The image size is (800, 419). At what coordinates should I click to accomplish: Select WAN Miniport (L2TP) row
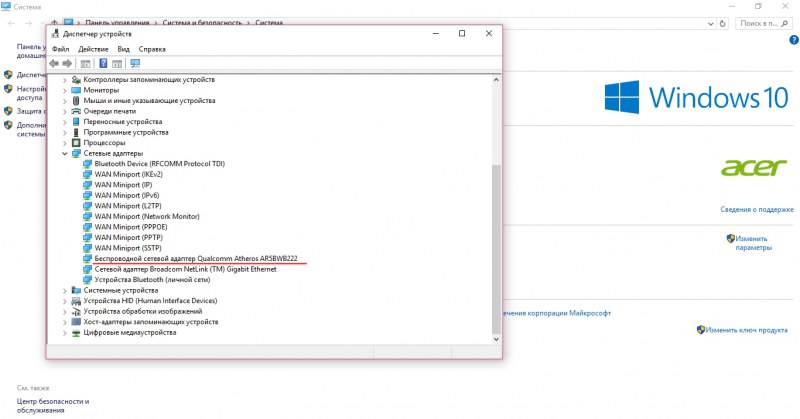pyautogui.click(x=128, y=206)
